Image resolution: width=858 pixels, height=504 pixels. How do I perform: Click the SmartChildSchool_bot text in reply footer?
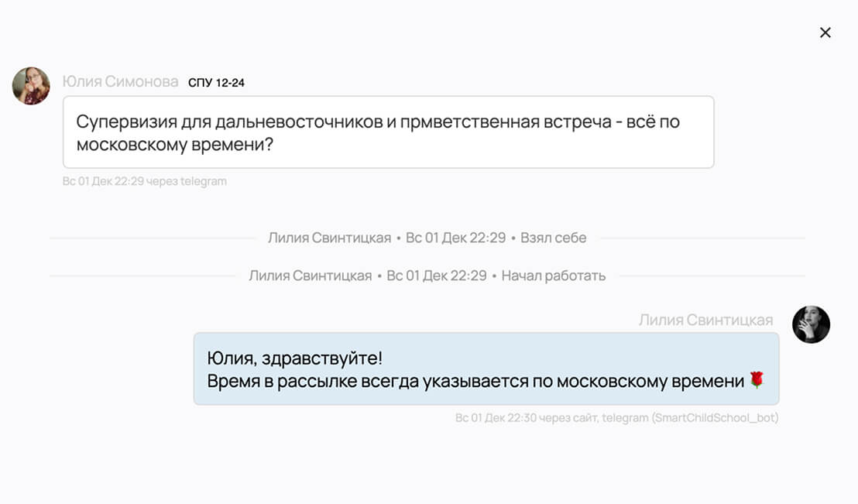click(x=716, y=418)
